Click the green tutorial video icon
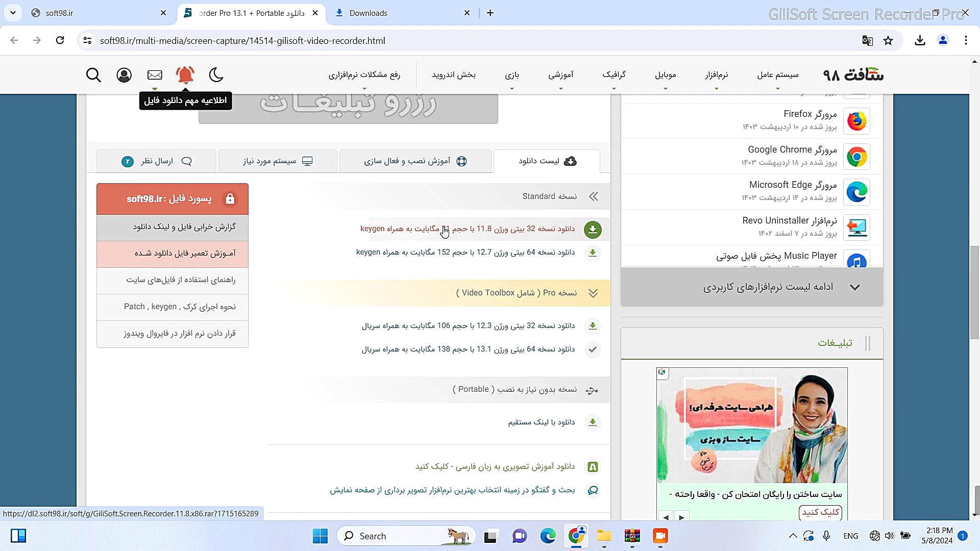This screenshot has width=980, height=551. (593, 467)
